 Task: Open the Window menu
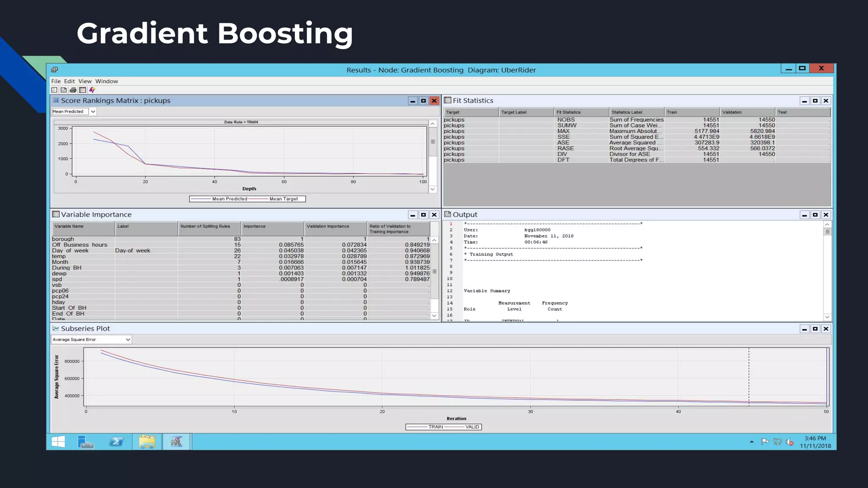(106, 81)
